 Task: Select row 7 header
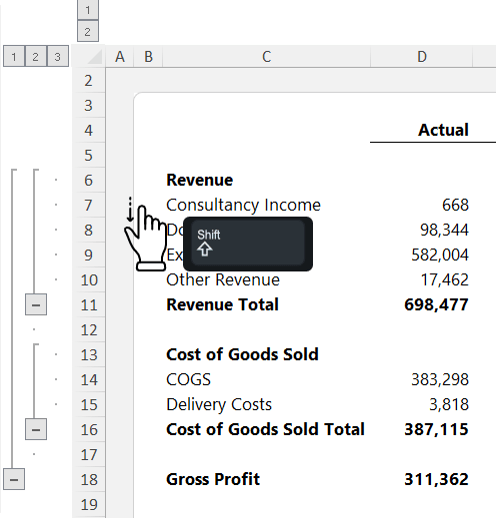(x=89, y=205)
